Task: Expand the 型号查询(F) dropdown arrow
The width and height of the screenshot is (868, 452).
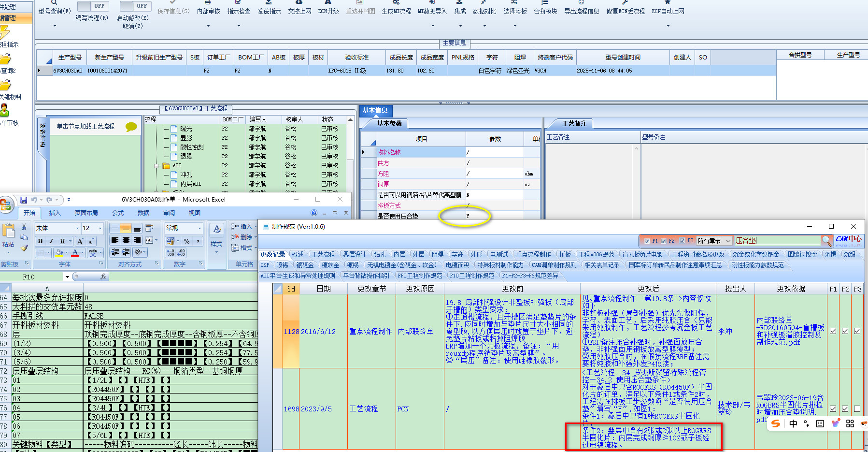Action: [x=54, y=25]
